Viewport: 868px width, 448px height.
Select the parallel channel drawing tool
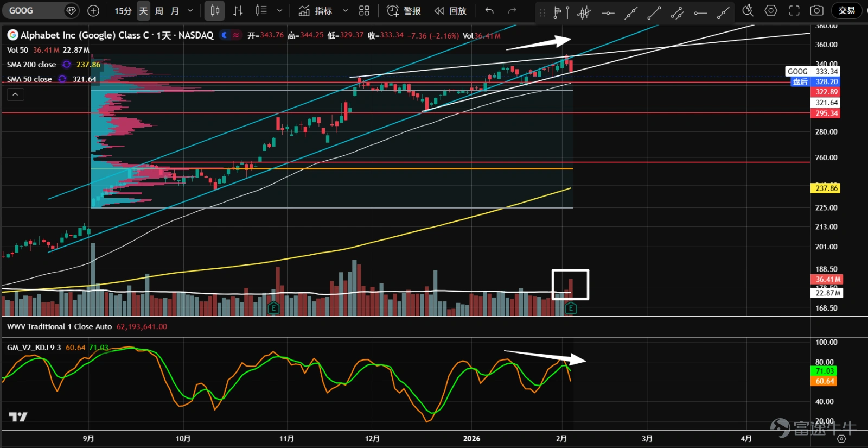[x=677, y=12]
